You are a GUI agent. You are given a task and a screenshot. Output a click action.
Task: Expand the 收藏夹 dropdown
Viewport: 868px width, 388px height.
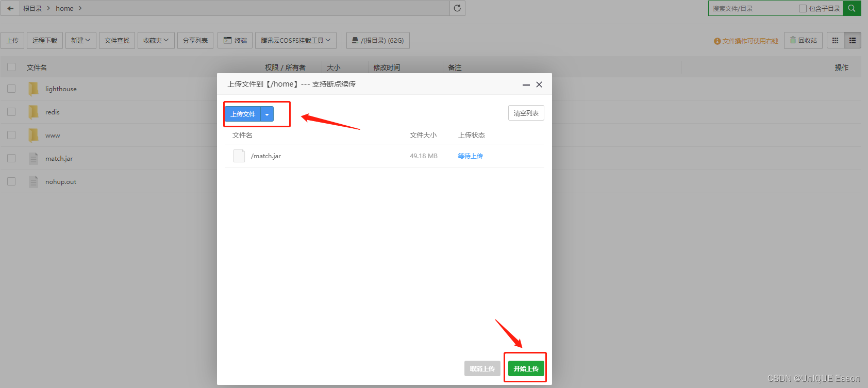click(x=156, y=40)
